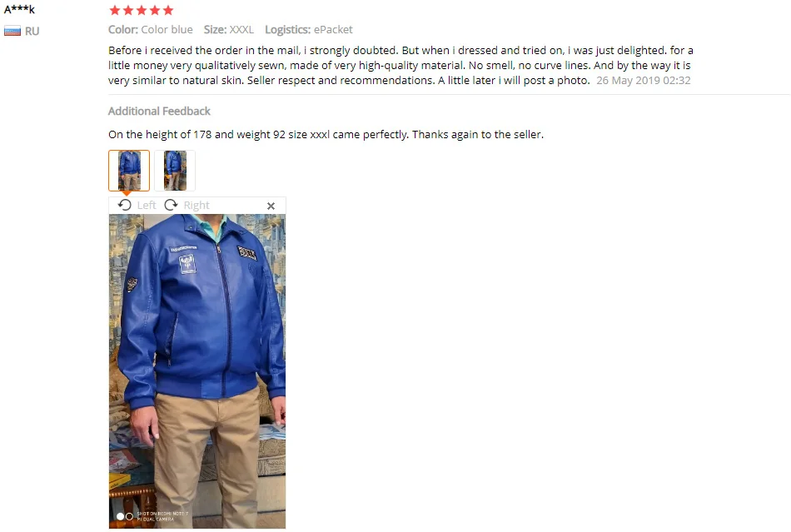791x532 pixels.
Task: Close the enlarged review photo viewer
Action: pyautogui.click(x=271, y=206)
